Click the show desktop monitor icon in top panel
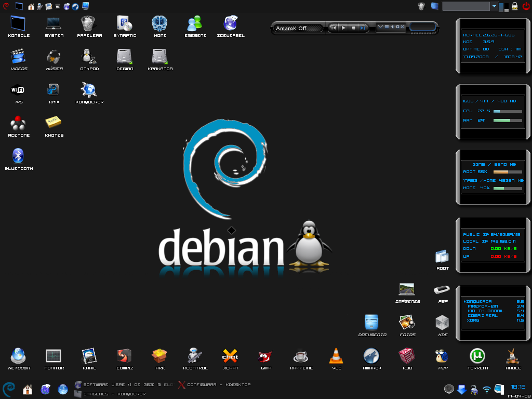532x399 pixels. coord(85,6)
